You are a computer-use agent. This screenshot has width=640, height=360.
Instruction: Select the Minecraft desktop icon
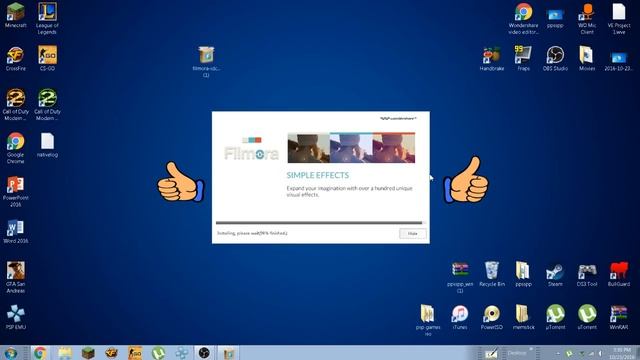pos(16,16)
